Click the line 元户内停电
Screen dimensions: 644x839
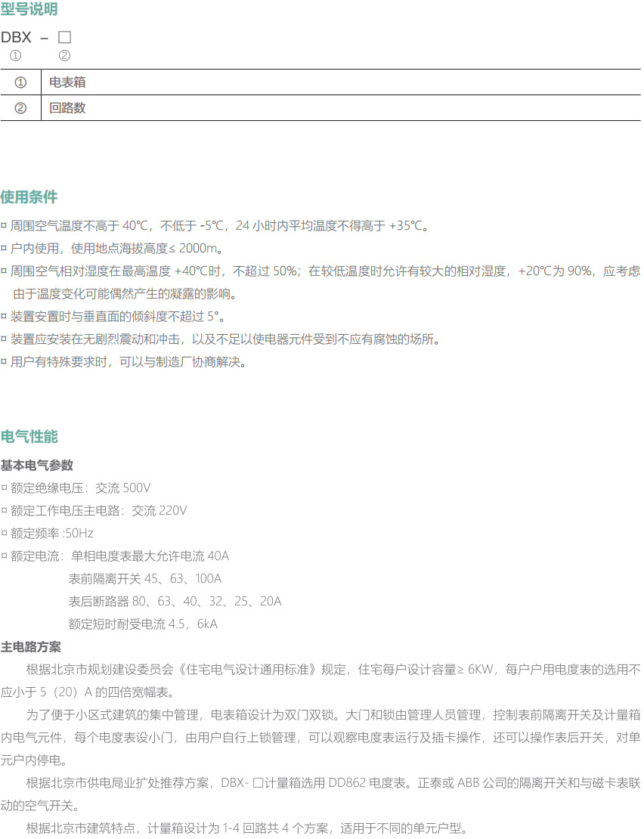pos(34,760)
